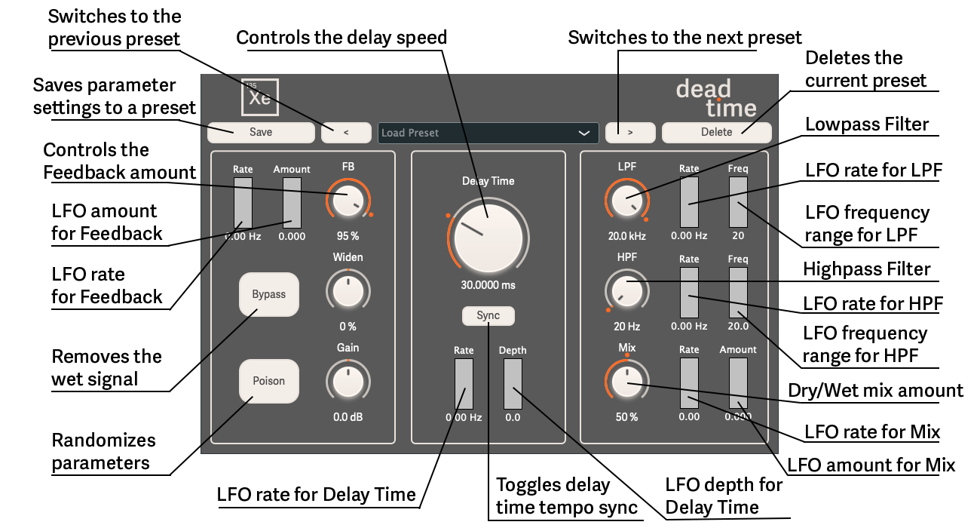The height and width of the screenshot is (528, 980).
Task: Click the Freq slider next to LPF
Action: tap(737, 204)
